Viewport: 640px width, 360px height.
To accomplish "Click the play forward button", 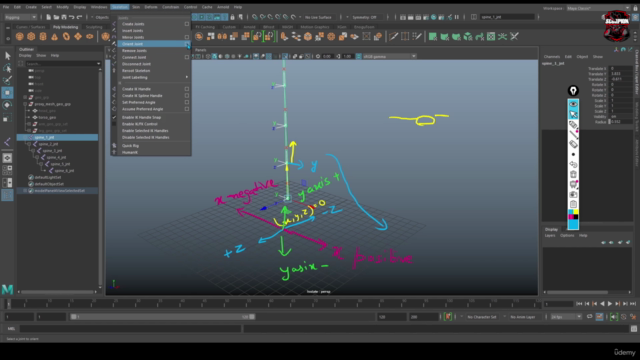I will click(x=610, y=304).
